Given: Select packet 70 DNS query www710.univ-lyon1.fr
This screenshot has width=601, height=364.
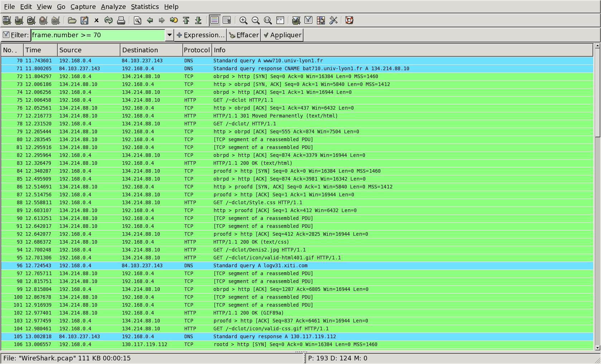Looking at the screenshot, I should [x=297, y=61].
